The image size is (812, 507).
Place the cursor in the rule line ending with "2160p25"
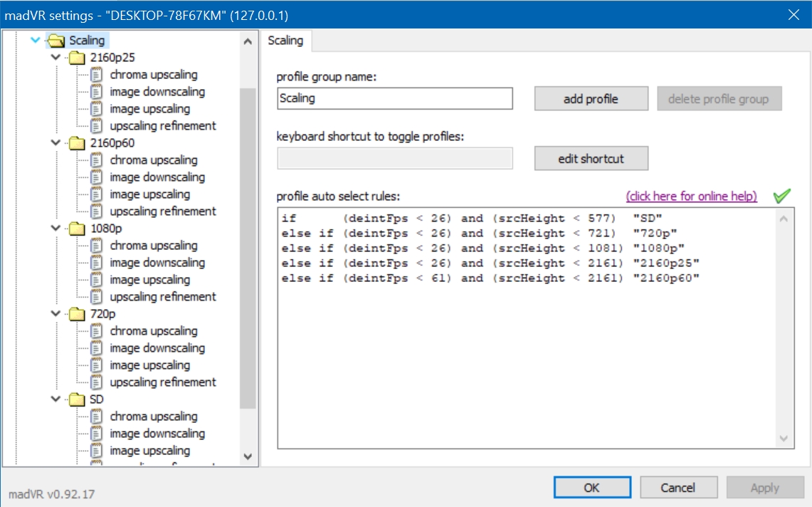[490, 263]
